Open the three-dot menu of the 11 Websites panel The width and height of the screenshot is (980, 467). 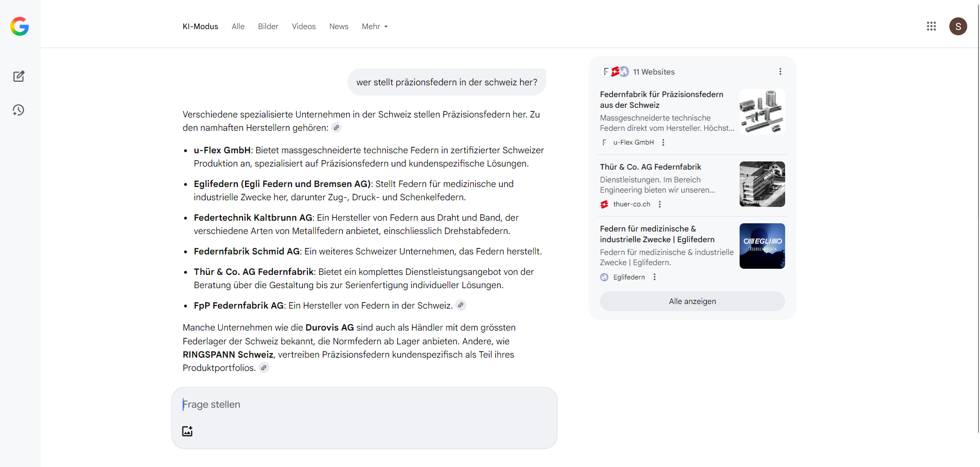780,72
